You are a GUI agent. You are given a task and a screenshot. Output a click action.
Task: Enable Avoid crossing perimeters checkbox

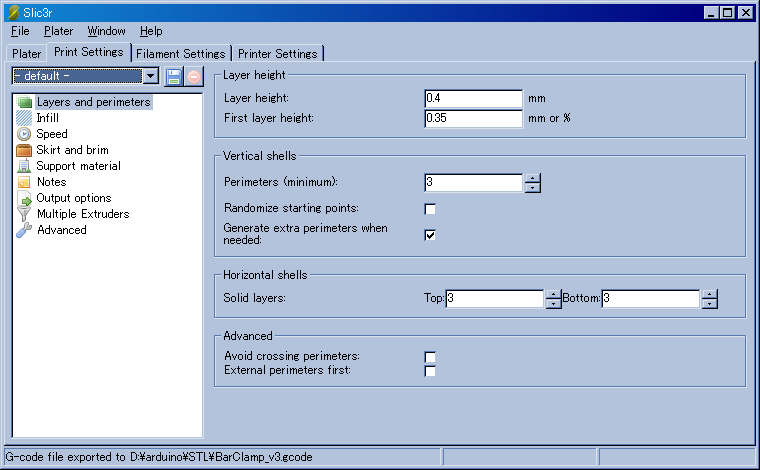tap(430, 357)
